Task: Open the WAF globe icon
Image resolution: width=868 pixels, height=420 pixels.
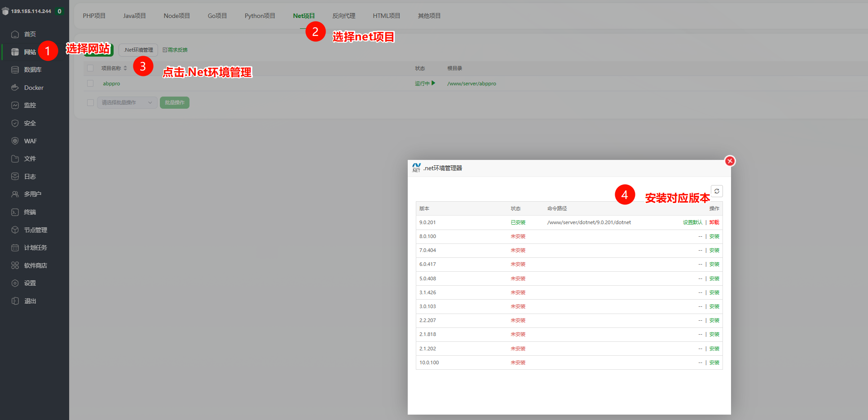Action: pos(15,141)
